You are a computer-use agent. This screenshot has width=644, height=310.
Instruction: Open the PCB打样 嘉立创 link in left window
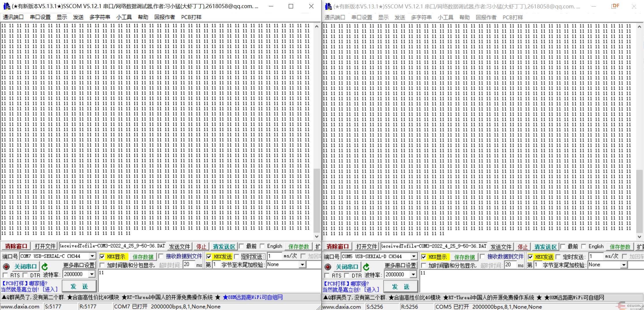click(x=29, y=286)
